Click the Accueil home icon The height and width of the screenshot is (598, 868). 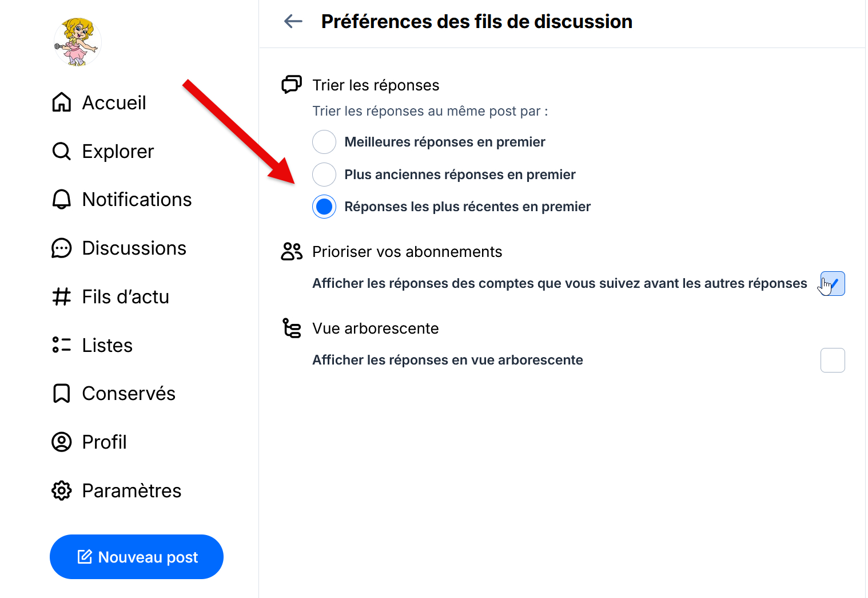[62, 102]
